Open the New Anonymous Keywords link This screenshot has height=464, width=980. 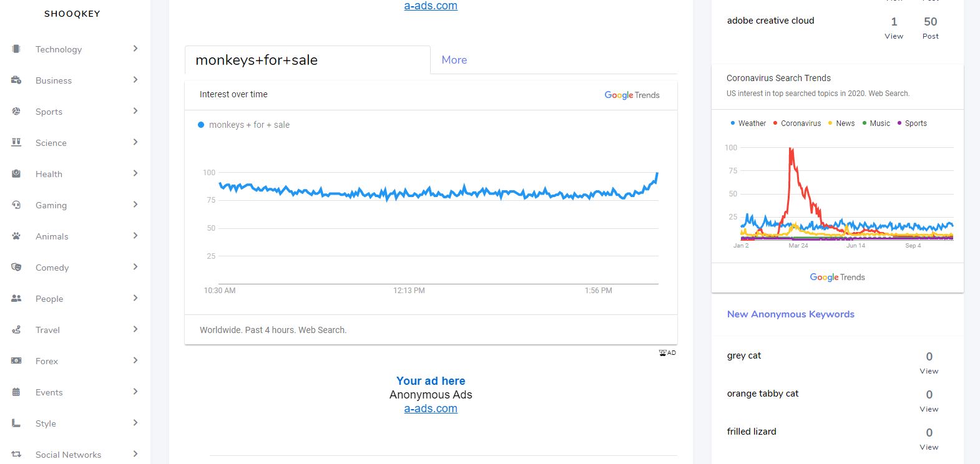[x=790, y=314]
